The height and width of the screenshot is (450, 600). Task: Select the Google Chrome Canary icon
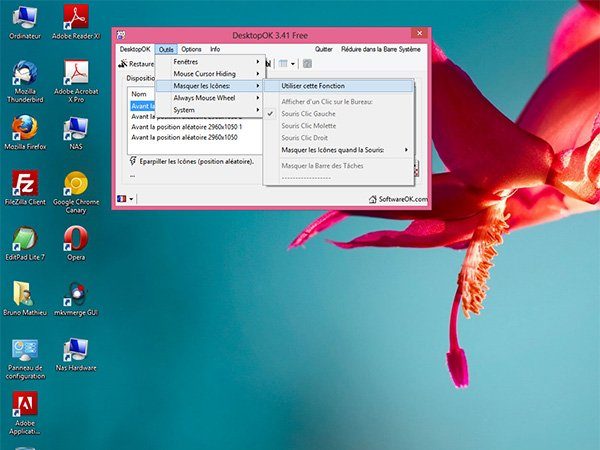click(76, 192)
